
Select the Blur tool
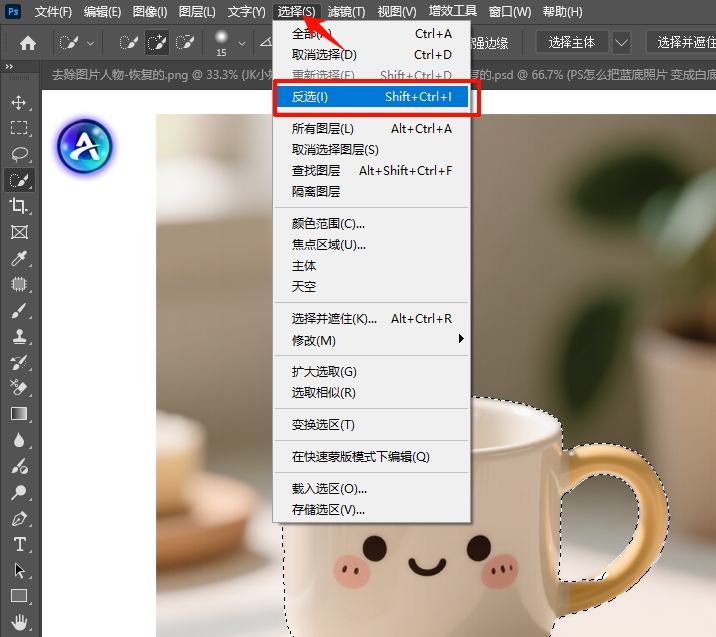click(19, 440)
